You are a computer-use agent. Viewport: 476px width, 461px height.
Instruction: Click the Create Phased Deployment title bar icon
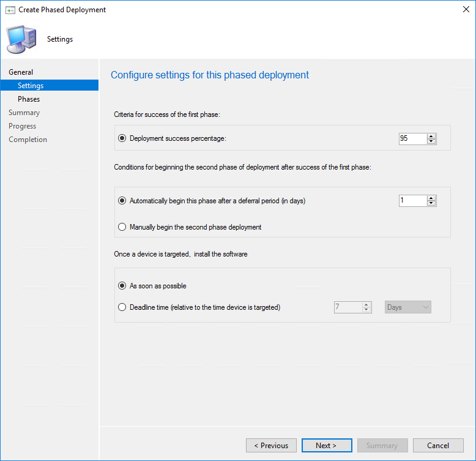(10, 10)
